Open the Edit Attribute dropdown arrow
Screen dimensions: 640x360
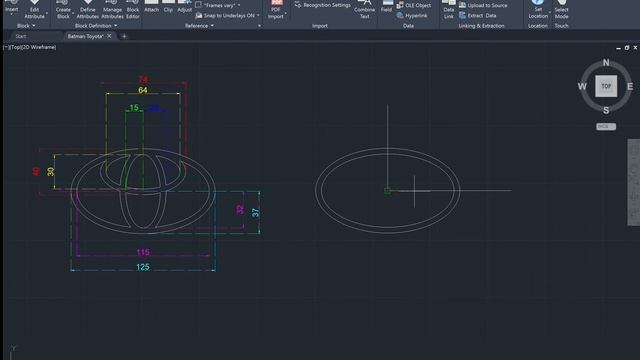47,14
